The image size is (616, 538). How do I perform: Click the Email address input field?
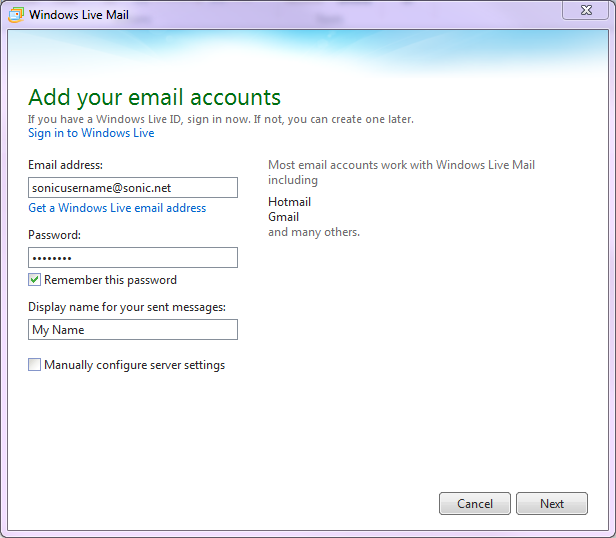[133, 187]
